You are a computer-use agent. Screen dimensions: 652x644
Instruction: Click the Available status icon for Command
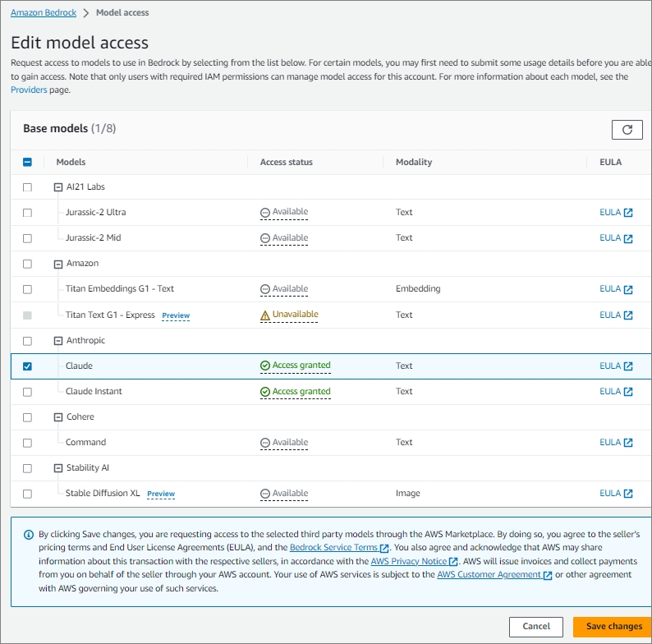pos(265,443)
